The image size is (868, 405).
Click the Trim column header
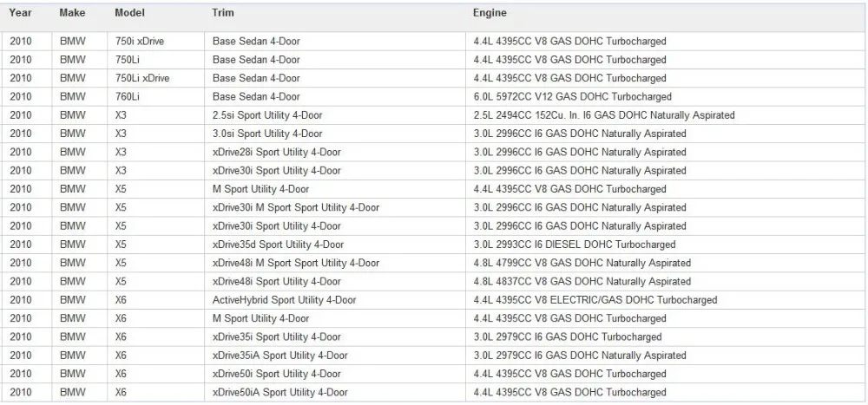pos(222,12)
